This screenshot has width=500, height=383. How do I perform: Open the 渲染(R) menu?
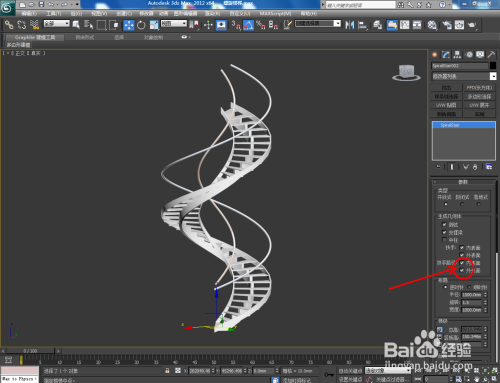coord(212,13)
